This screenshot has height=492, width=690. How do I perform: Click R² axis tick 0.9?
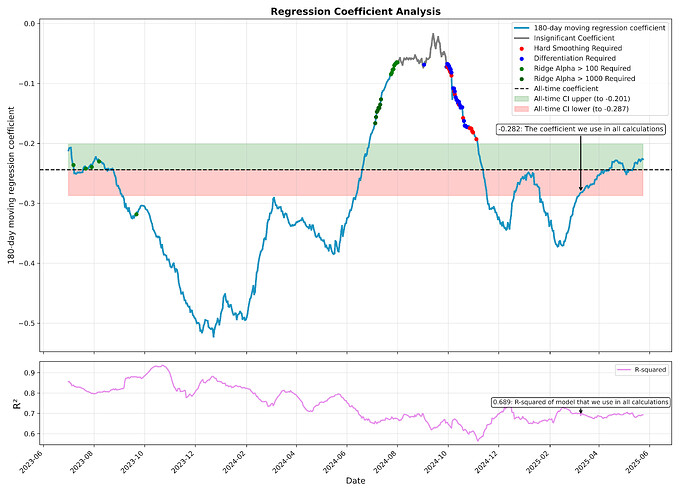29,373
